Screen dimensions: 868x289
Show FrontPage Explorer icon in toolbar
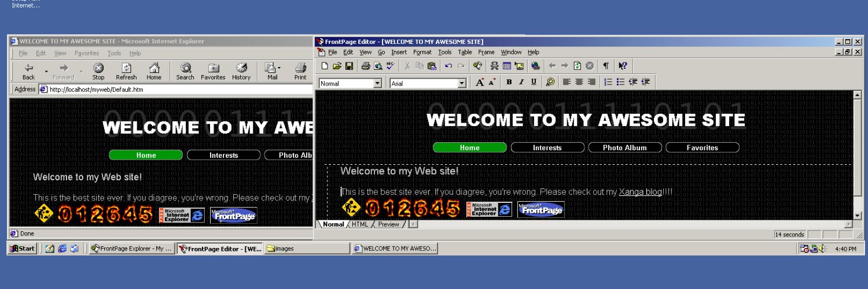tap(477, 66)
